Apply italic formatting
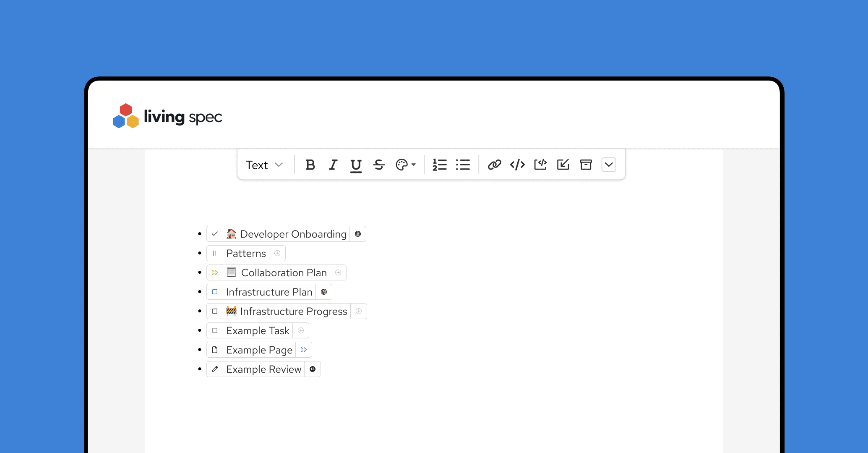 coord(333,165)
